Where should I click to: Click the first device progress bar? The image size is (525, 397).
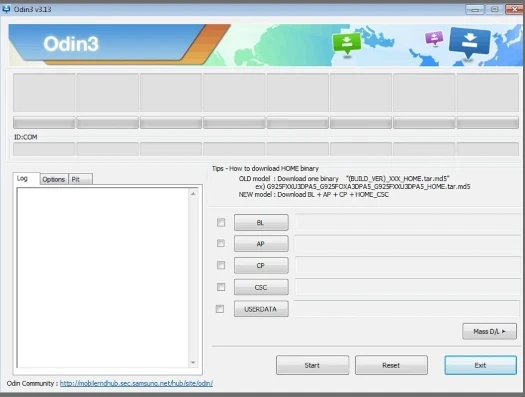pos(44,123)
